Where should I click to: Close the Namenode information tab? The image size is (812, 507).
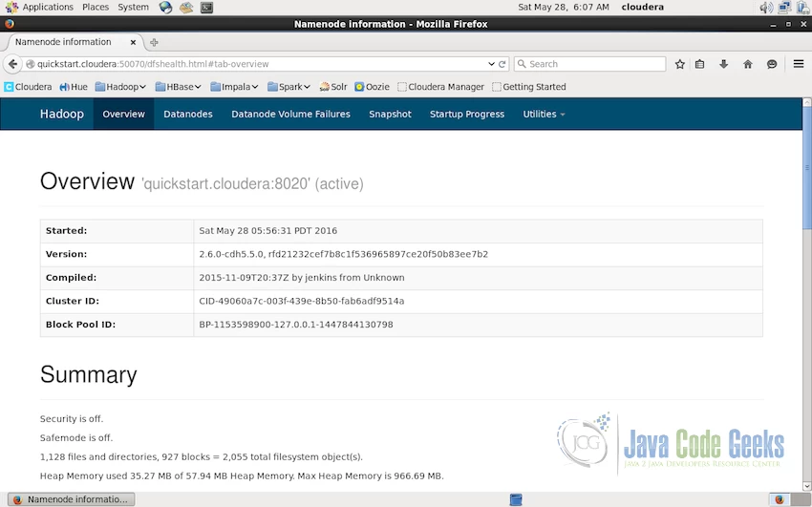click(133, 42)
